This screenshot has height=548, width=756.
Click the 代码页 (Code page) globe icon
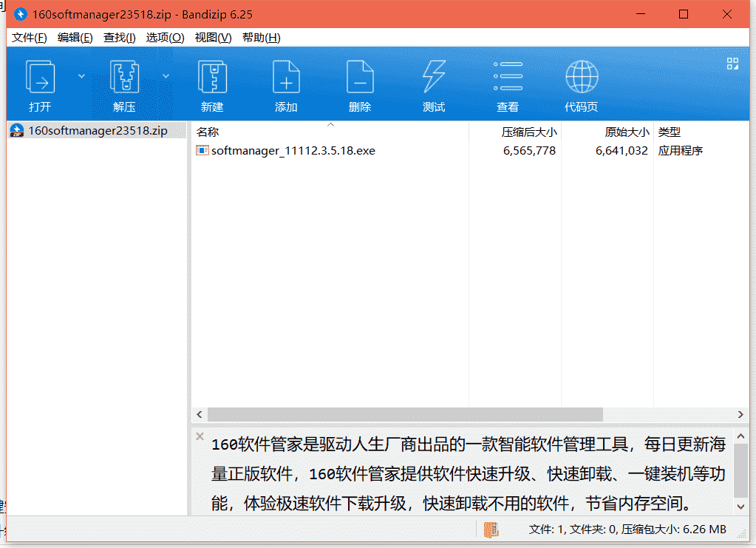pos(582,77)
